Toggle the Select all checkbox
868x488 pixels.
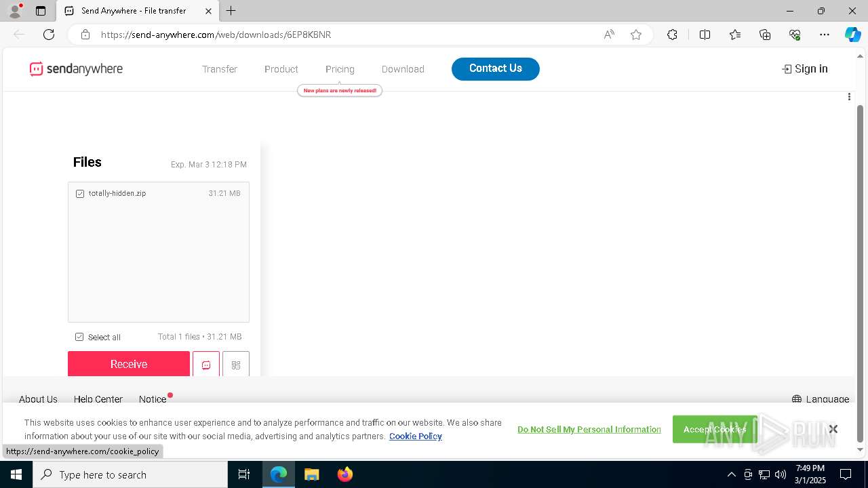[79, 337]
